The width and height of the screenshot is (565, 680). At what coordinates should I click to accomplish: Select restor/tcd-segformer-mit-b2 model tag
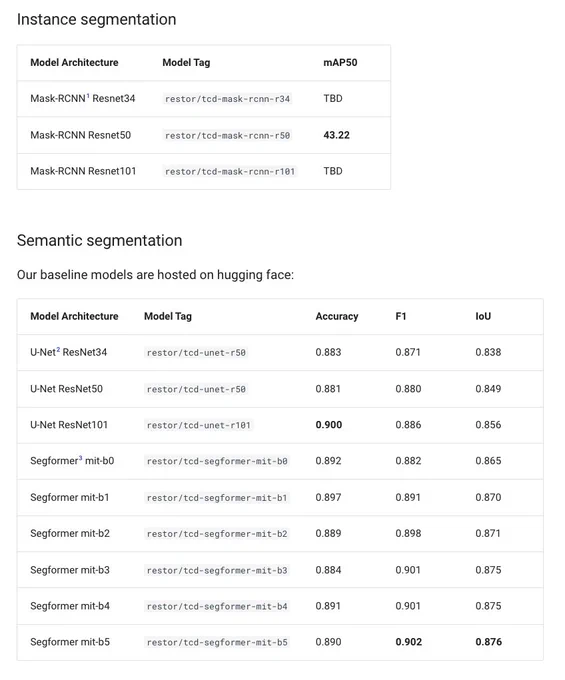click(x=217, y=533)
